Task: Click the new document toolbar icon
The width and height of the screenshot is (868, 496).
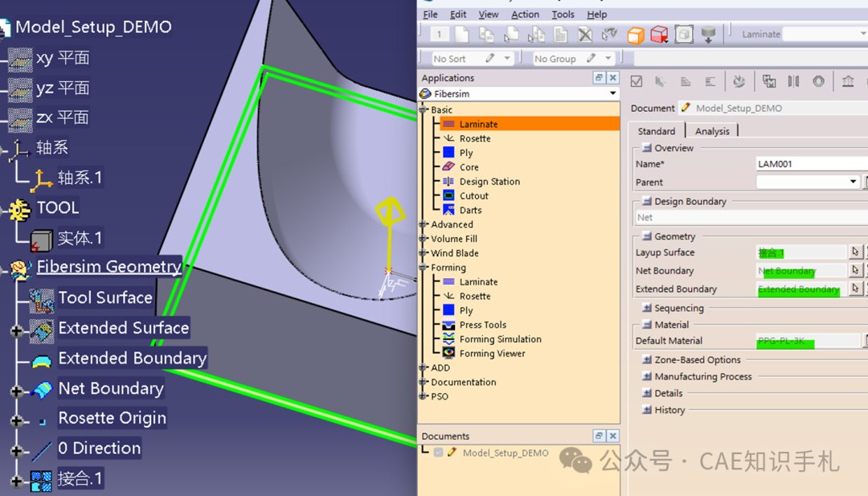Action: pos(461,35)
